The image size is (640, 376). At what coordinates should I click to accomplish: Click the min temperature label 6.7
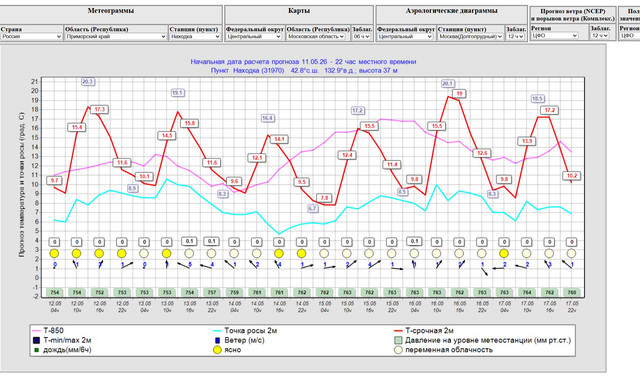tap(313, 208)
